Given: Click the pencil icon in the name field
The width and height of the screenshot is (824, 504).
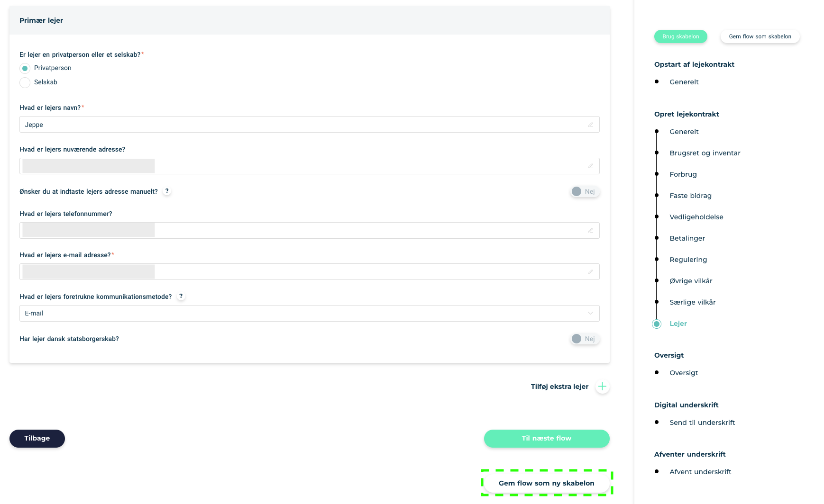Looking at the screenshot, I should pyautogui.click(x=590, y=125).
